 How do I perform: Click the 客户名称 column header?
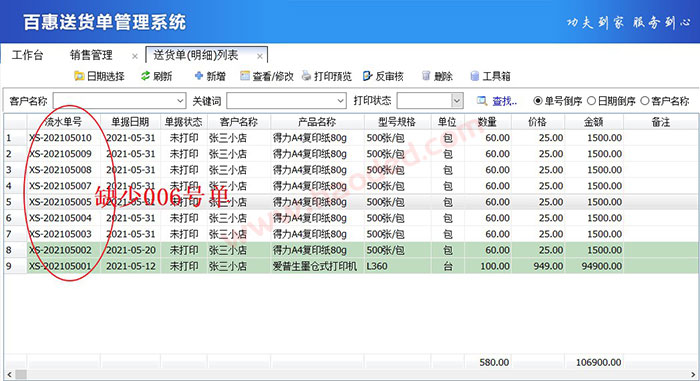[239, 122]
